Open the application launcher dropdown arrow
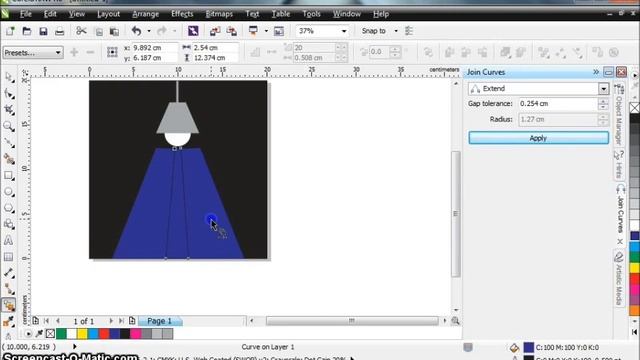 pos(266,31)
